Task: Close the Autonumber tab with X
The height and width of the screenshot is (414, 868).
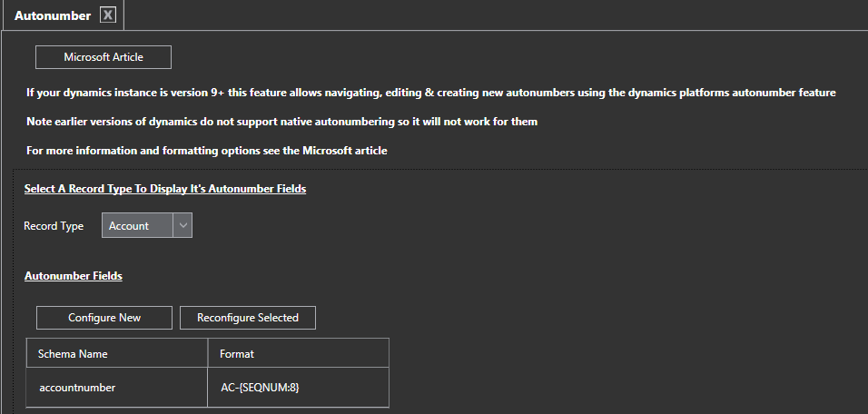Action: 108,15
